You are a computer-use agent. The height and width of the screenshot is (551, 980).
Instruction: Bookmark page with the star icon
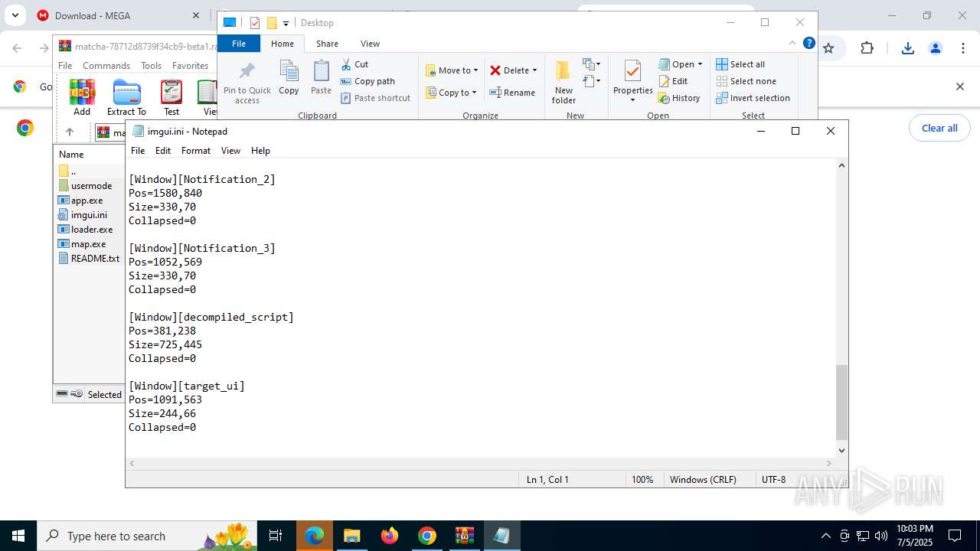(x=828, y=48)
